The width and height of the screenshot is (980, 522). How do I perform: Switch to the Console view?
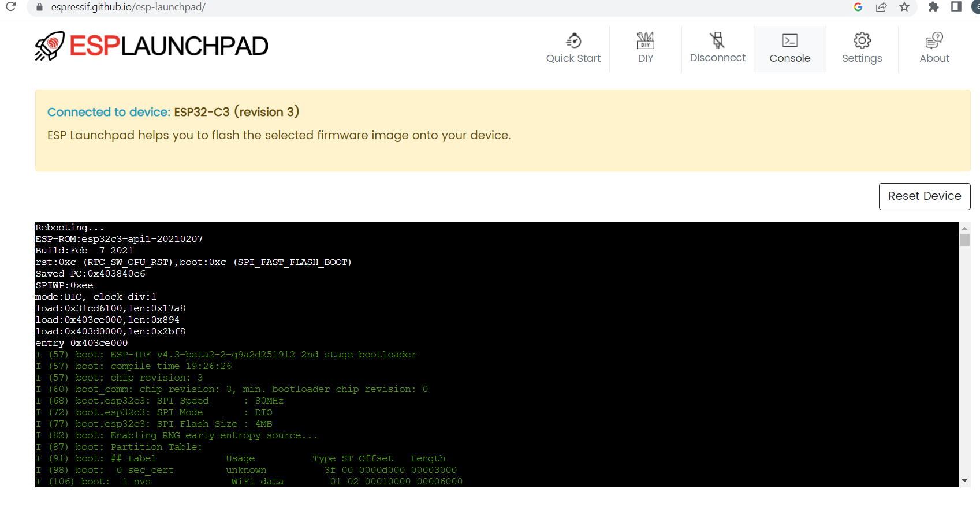pos(789,49)
